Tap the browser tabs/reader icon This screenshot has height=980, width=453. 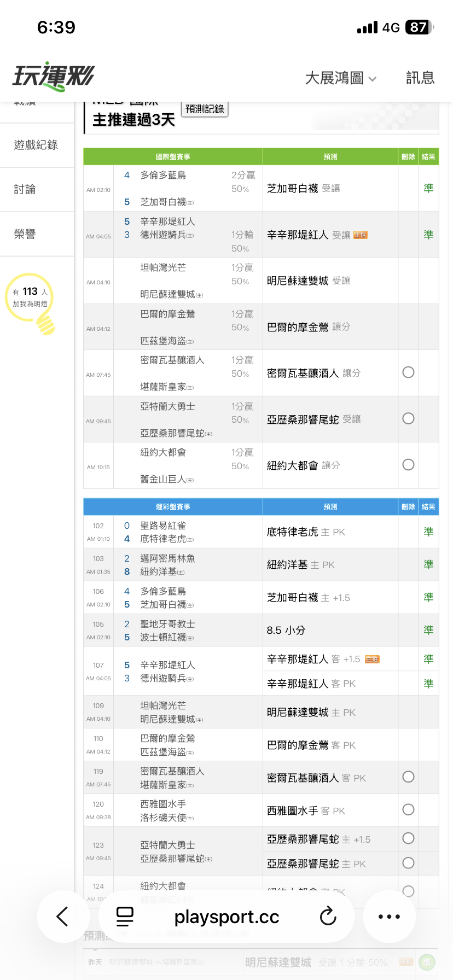[x=125, y=917]
